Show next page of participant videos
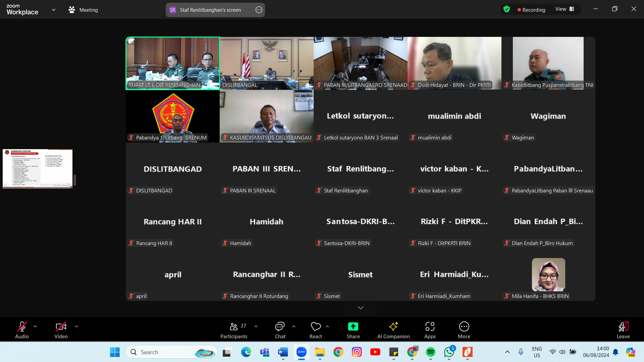The height and width of the screenshot is (362, 644). 361,308
